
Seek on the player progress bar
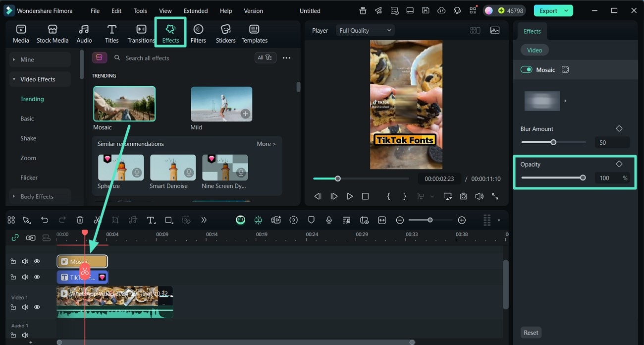pyautogui.click(x=361, y=178)
